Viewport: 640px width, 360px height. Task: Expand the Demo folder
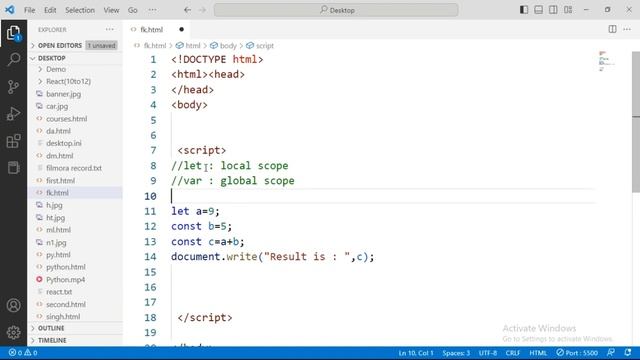(75, 69)
